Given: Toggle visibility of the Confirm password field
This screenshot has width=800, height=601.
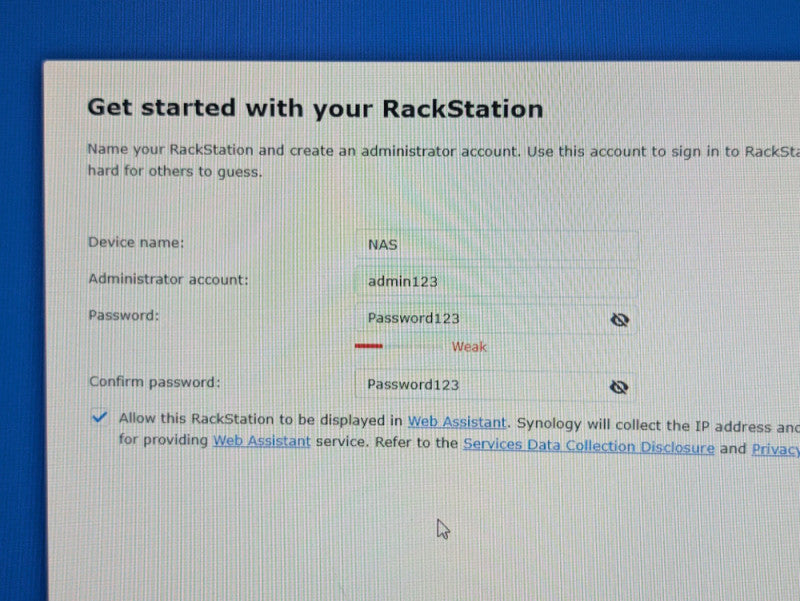Looking at the screenshot, I should click(x=619, y=387).
